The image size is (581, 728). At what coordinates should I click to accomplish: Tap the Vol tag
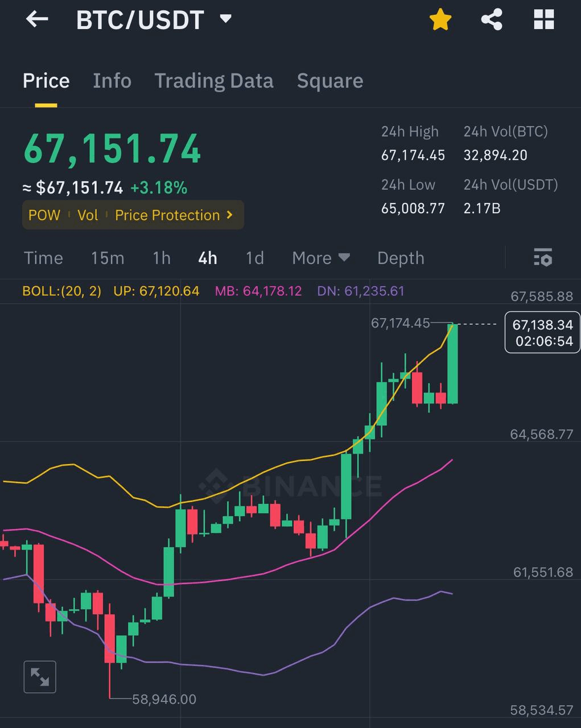(x=88, y=215)
